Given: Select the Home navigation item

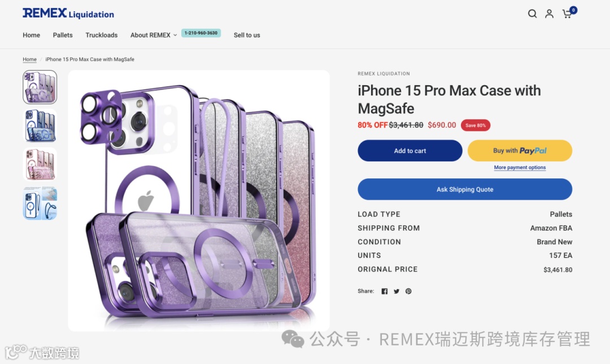Looking at the screenshot, I should click(x=31, y=35).
